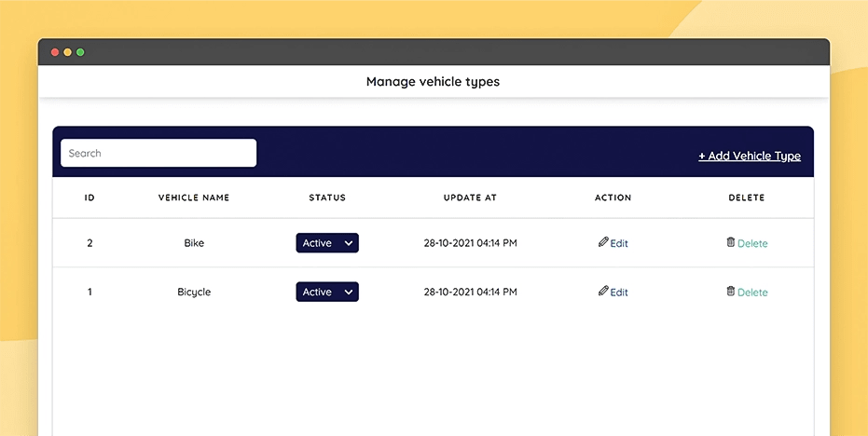Click the Delete link for Bike

pyautogui.click(x=752, y=243)
